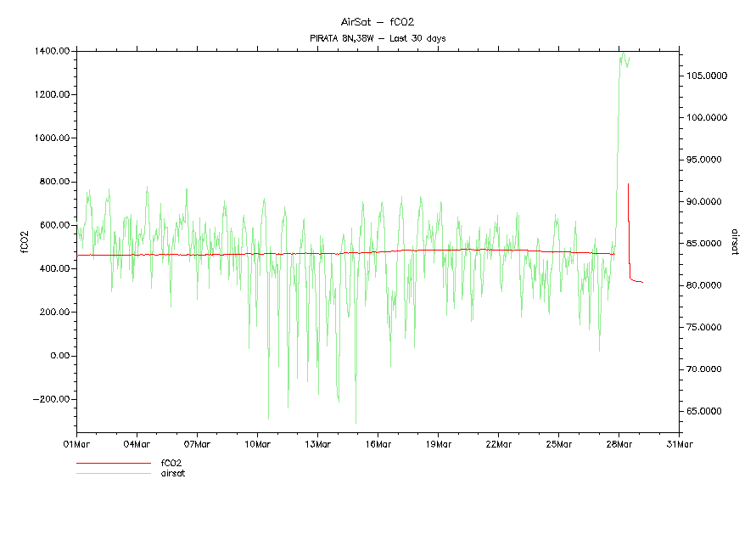Click the -200.00 left axis value

pos(52,399)
